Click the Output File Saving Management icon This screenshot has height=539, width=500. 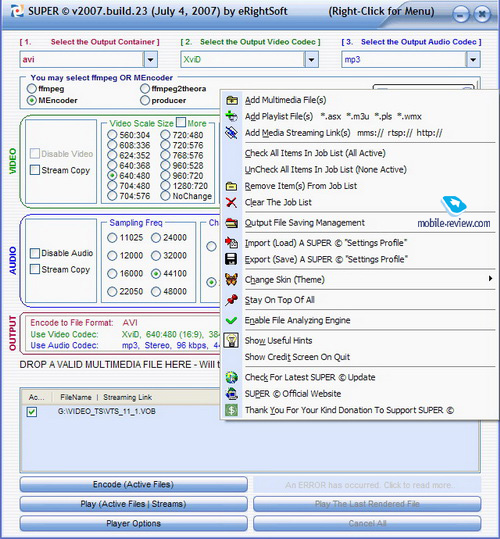[232, 223]
